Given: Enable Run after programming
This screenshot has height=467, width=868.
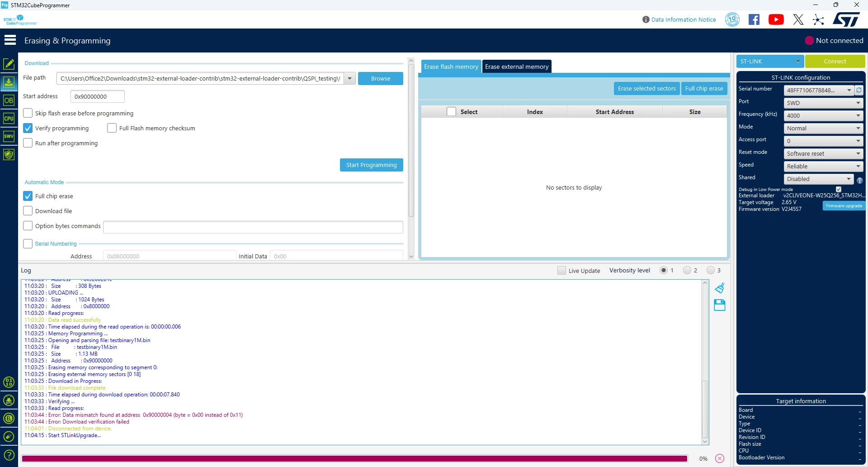Looking at the screenshot, I should 28,143.
